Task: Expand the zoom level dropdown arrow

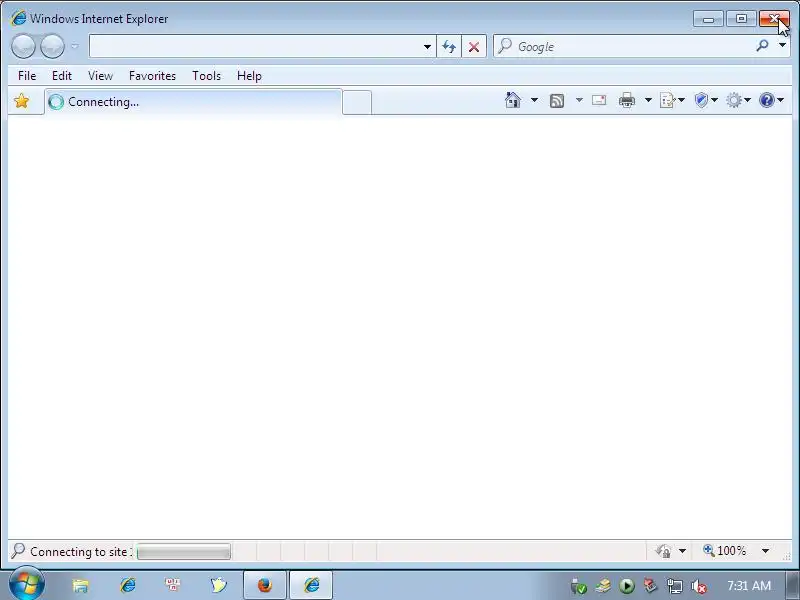Action: (x=765, y=551)
